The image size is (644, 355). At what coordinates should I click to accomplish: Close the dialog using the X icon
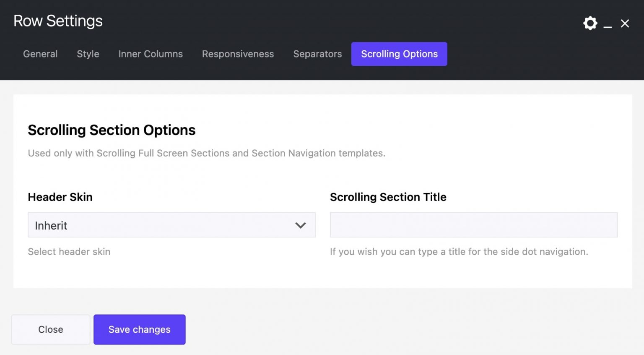coord(625,23)
